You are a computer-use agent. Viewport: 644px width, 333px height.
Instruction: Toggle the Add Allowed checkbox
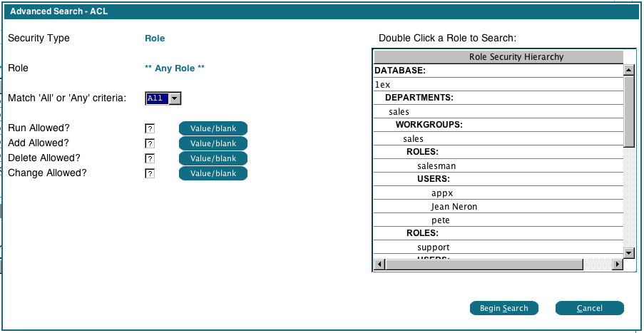(x=150, y=143)
